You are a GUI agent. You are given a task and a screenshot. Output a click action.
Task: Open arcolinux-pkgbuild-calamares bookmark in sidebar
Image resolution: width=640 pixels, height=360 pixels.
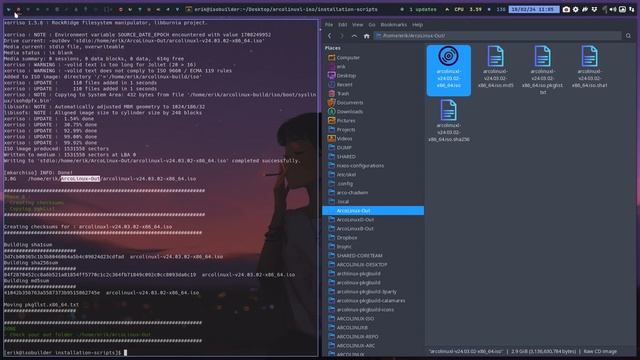(367, 300)
